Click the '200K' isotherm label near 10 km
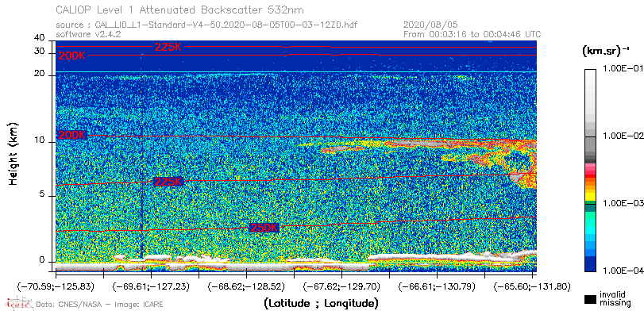The height and width of the screenshot is (311, 644). (x=72, y=135)
